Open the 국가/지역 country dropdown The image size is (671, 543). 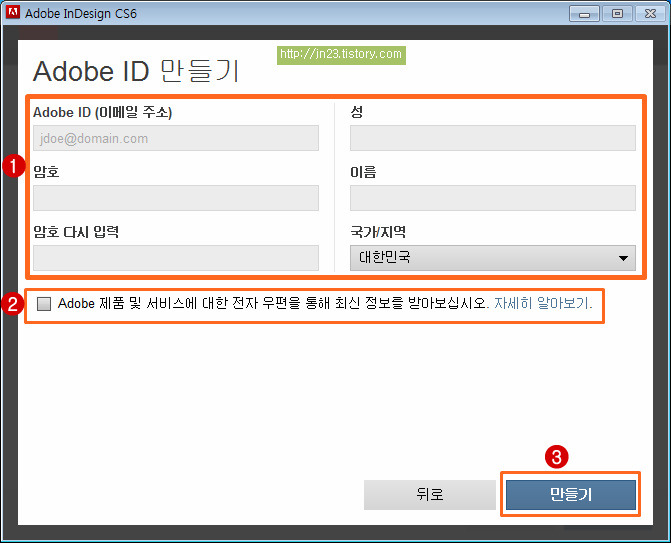tap(493, 258)
